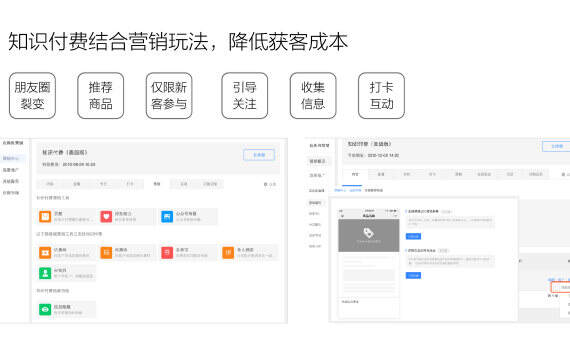Select the 仅限新客参与 rounded tile
570x360 pixels.
click(x=169, y=96)
